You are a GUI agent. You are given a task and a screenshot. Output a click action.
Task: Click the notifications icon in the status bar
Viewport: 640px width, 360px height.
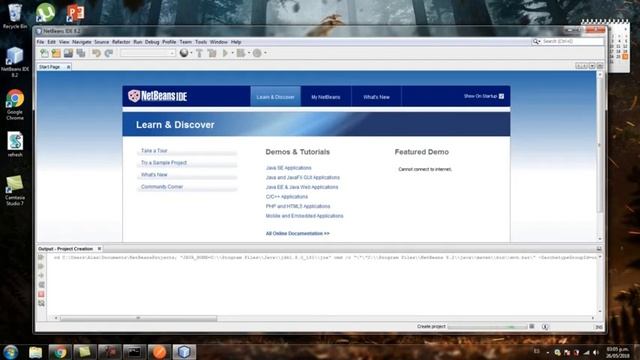[545, 327]
